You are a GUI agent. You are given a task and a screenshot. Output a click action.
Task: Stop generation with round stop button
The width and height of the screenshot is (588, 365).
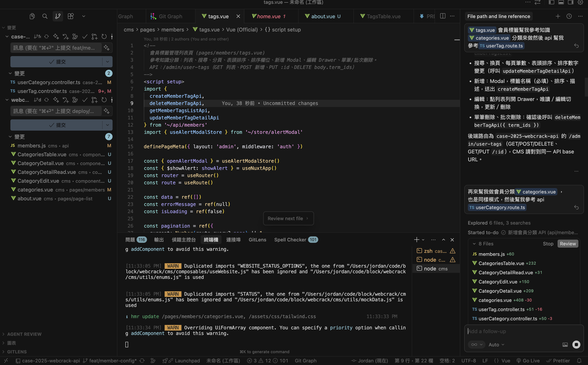(x=576, y=345)
